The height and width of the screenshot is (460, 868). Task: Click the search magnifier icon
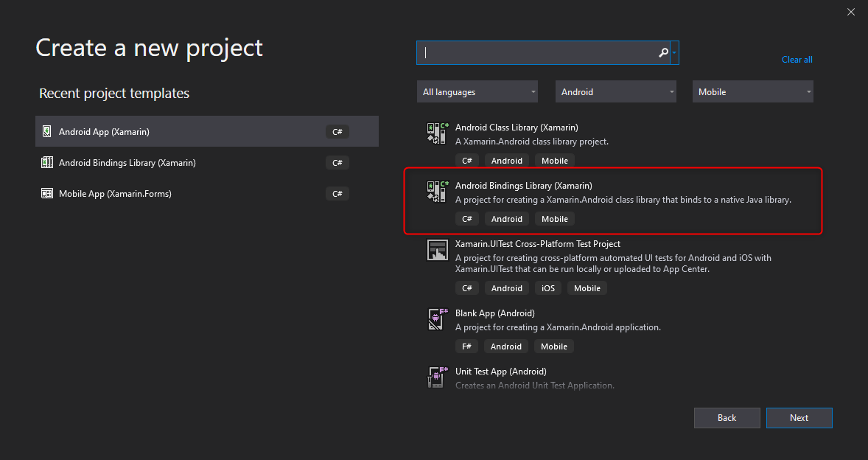663,53
